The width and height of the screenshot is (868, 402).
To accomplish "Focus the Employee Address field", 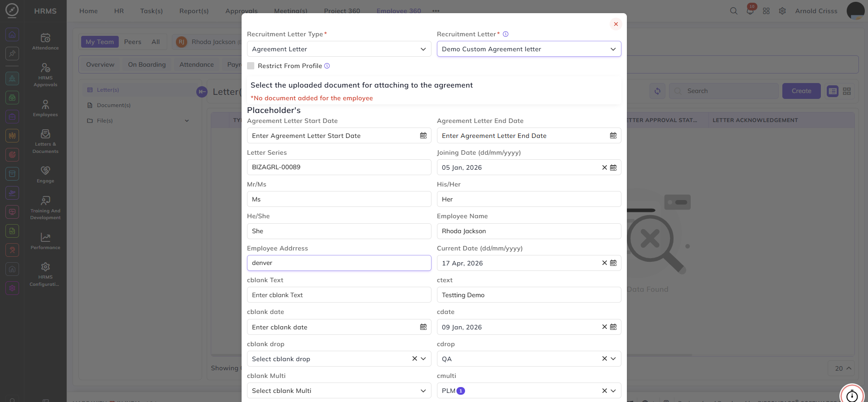I will tap(339, 263).
